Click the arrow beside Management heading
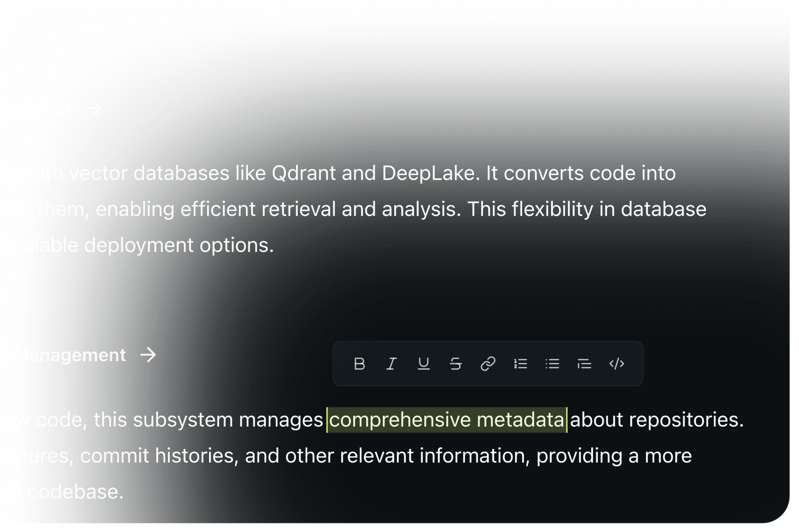799x532 pixels. click(148, 355)
